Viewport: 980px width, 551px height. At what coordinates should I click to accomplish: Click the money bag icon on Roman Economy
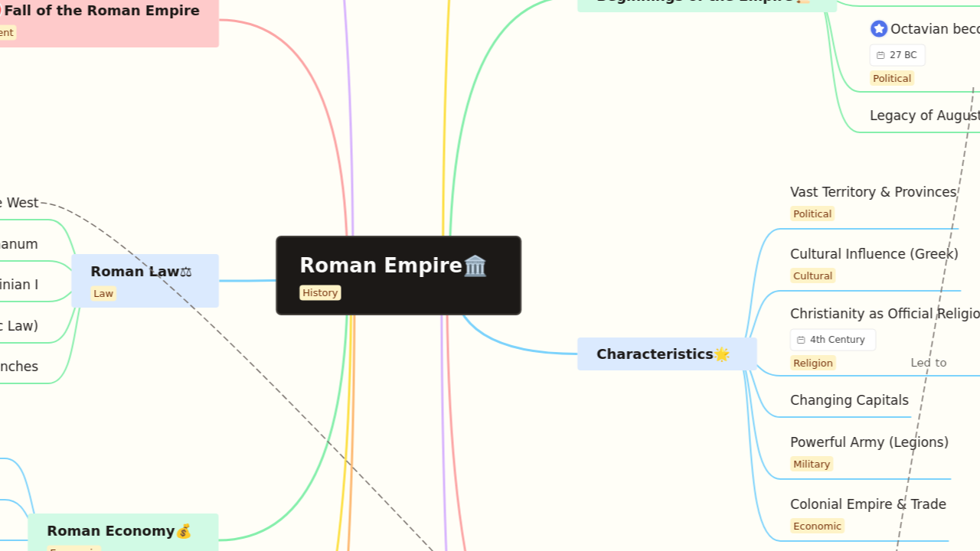click(x=184, y=530)
